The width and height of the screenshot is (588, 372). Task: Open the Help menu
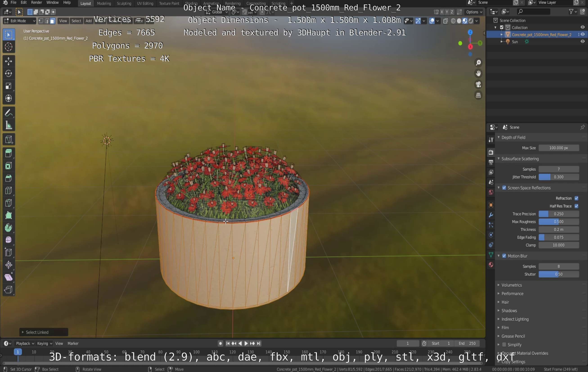(67, 3)
